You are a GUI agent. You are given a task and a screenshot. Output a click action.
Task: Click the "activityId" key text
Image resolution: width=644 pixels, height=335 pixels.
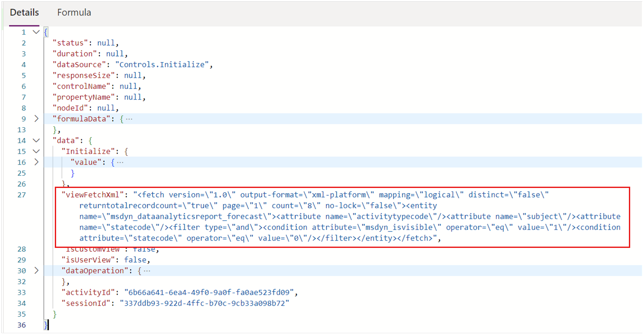(88, 292)
